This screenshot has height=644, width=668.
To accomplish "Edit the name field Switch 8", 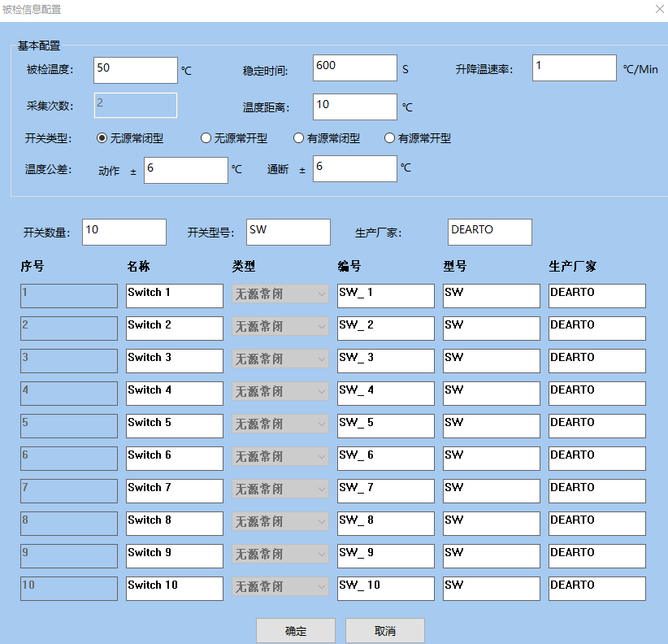I will (175, 524).
